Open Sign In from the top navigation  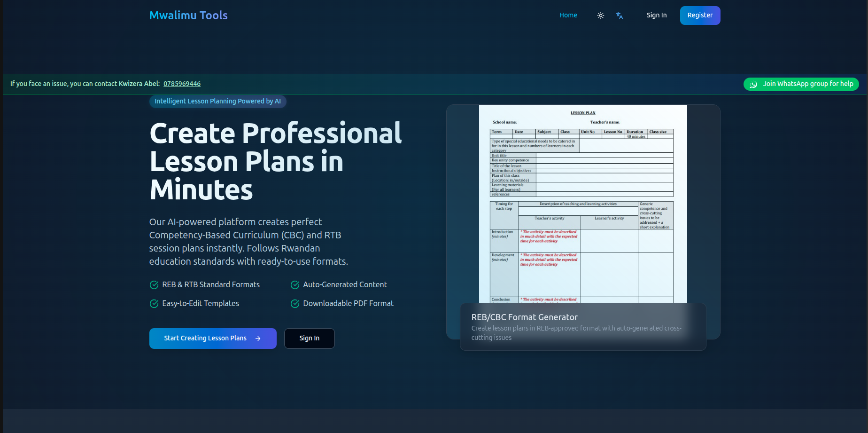coord(656,15)
